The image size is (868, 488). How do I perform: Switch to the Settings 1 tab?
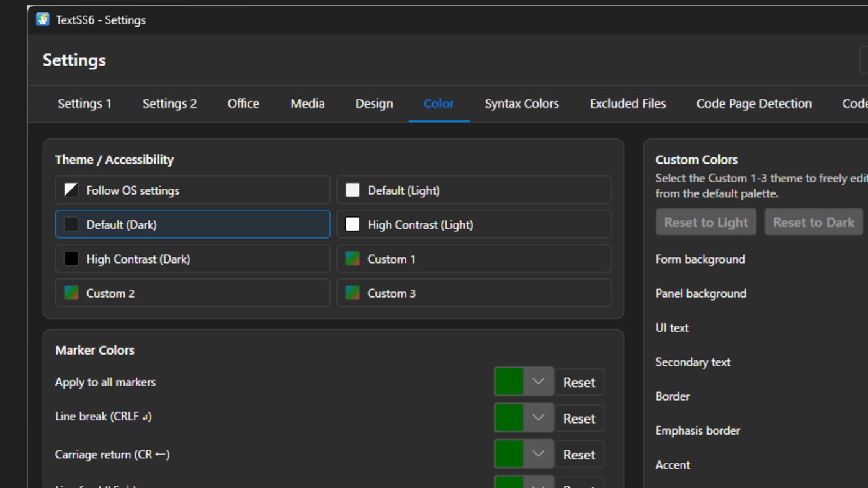pos(85,104)
